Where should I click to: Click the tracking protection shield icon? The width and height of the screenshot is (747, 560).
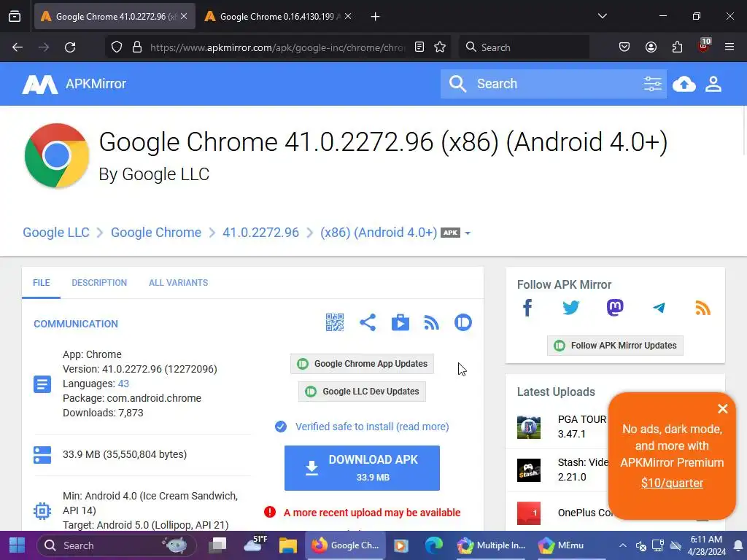click(x=117, y=47)
